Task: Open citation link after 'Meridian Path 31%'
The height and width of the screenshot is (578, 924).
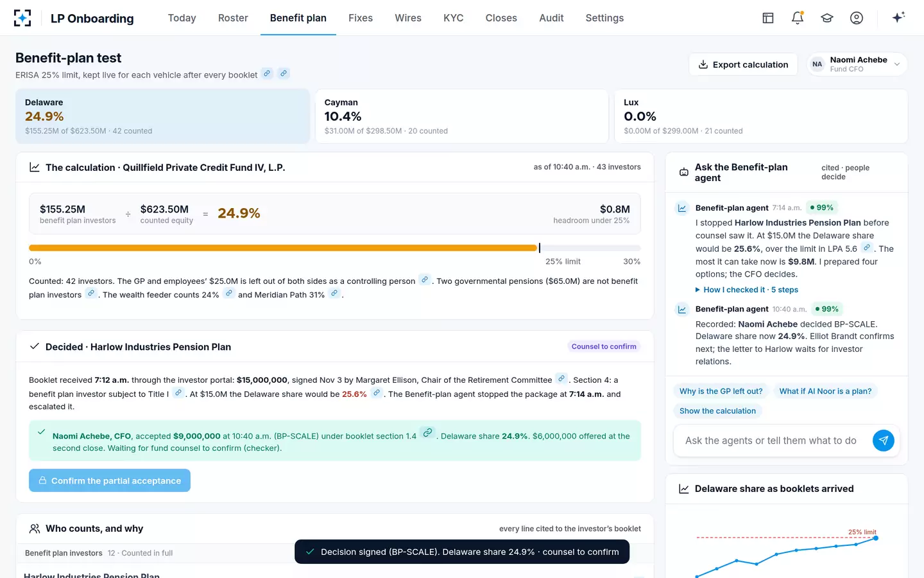Action: [334, 293]
